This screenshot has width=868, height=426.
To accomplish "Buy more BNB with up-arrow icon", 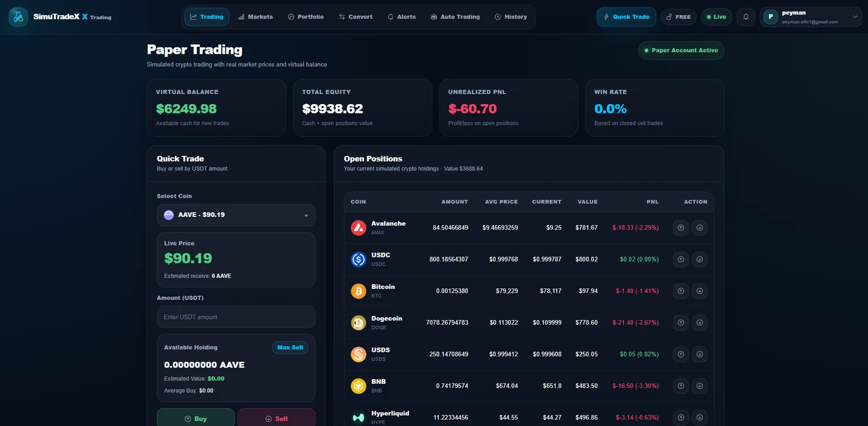I will 681,386.
